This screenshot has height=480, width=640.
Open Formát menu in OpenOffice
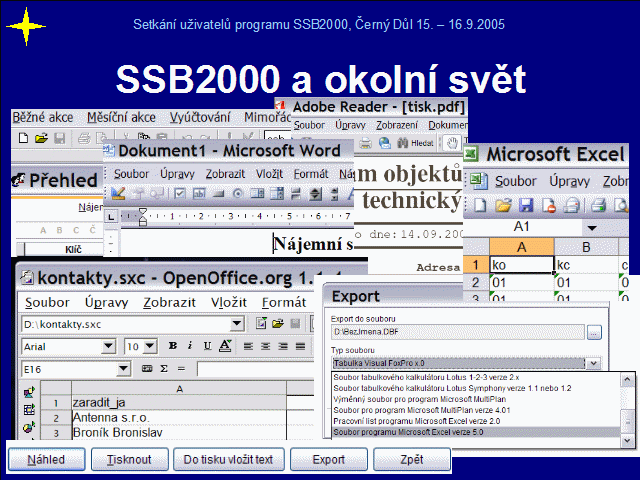click(284, 302)
